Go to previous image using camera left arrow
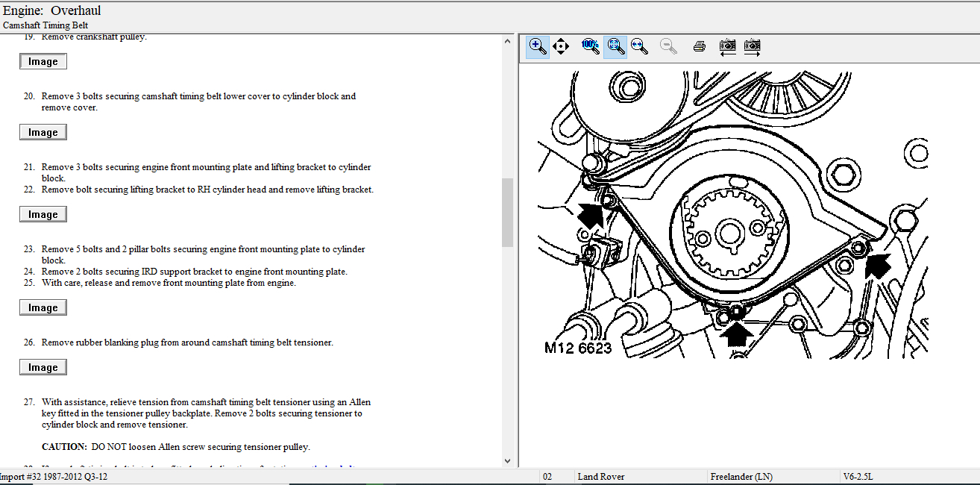The width and height of the screenshot is (980, 485). (x=727, y=46)
